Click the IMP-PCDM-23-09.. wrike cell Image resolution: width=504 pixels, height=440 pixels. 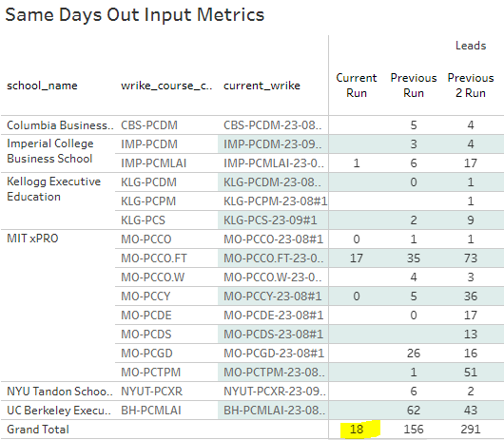[273, 143]
